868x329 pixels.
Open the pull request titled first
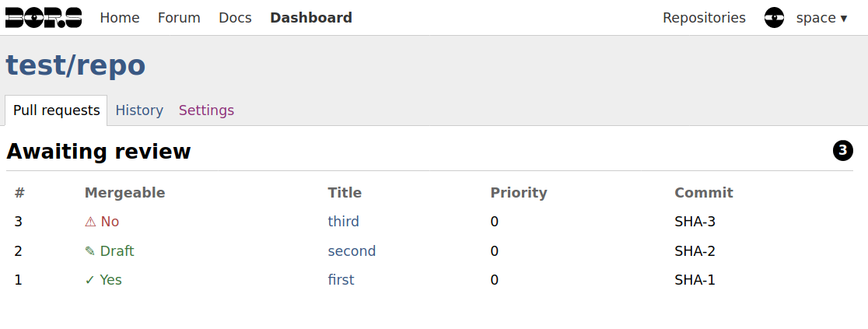click(341, 280)
